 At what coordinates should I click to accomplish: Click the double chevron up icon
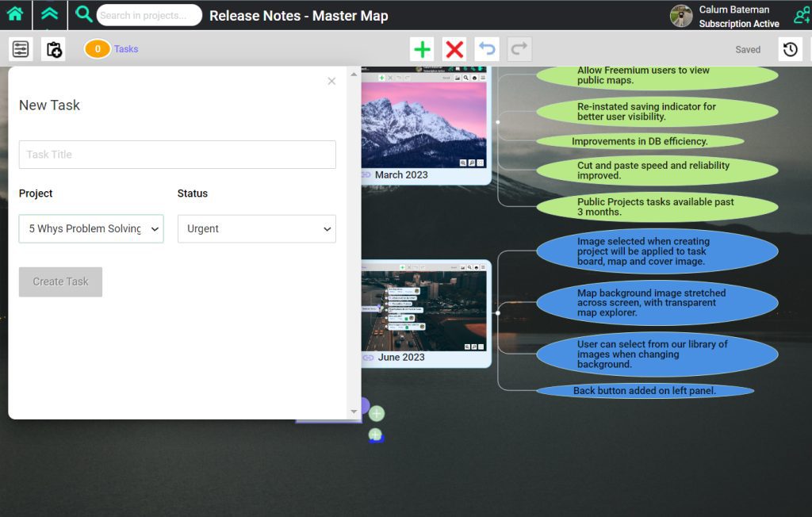(50, 14)
